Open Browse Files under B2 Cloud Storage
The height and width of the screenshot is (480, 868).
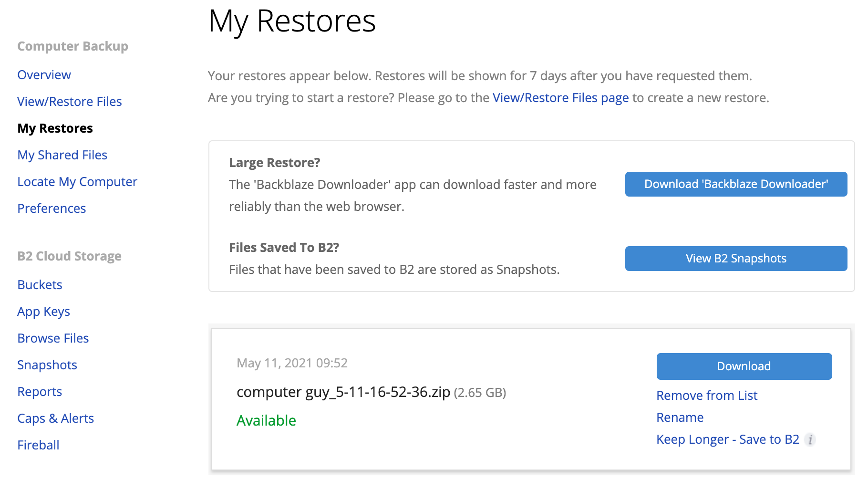coord(53,338)
